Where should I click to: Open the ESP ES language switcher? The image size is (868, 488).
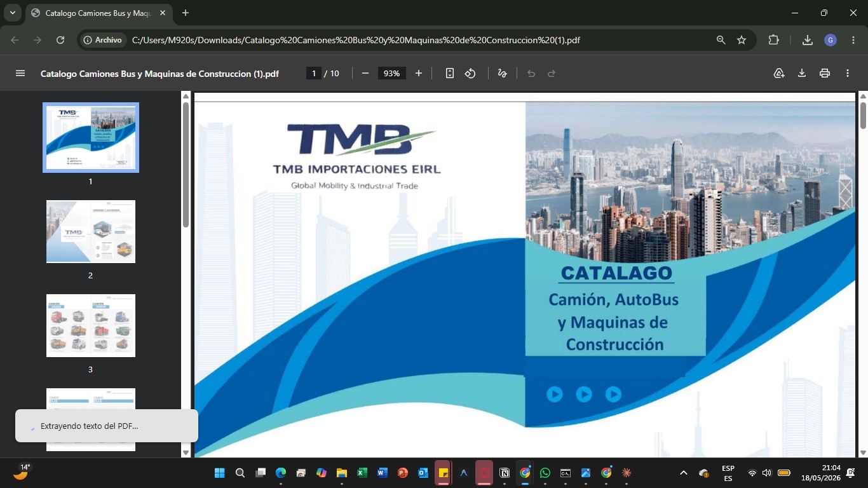[x=728, y=473]
